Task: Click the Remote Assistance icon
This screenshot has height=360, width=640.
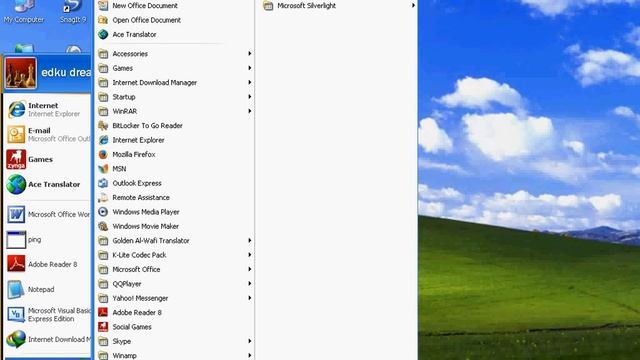Action: coord(103,198)
